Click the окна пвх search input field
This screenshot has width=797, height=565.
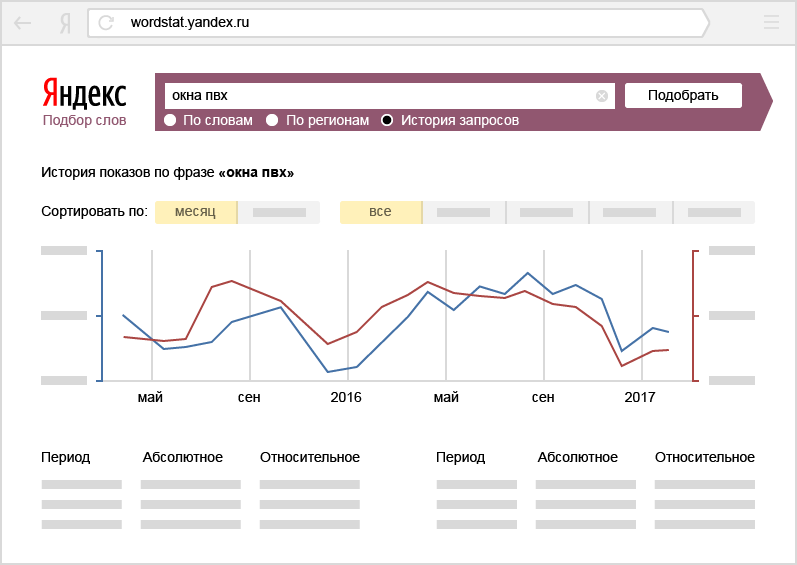coord(390,96)
